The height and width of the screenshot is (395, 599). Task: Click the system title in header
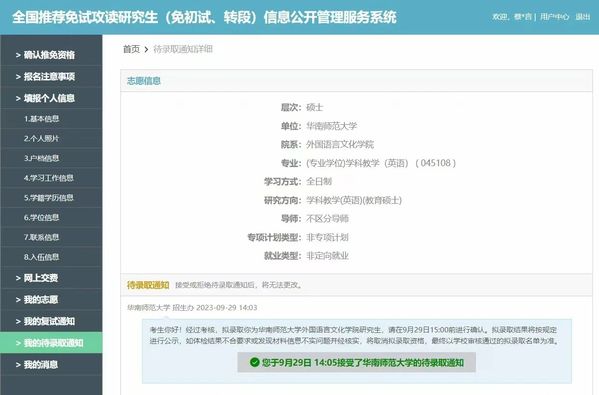204,17
